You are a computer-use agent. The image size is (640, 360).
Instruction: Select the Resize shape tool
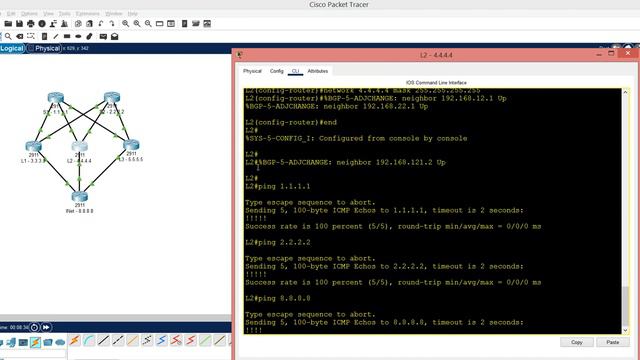[x=31, y=36]
